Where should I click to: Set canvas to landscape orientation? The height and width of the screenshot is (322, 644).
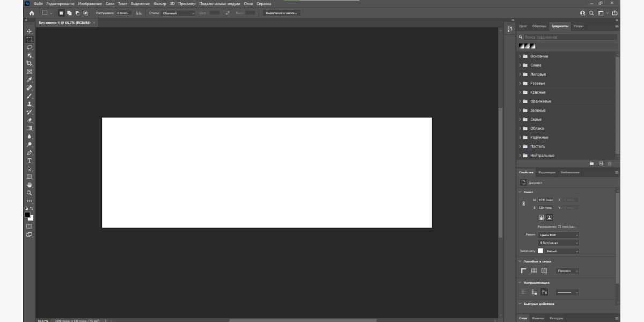[550, 217]
